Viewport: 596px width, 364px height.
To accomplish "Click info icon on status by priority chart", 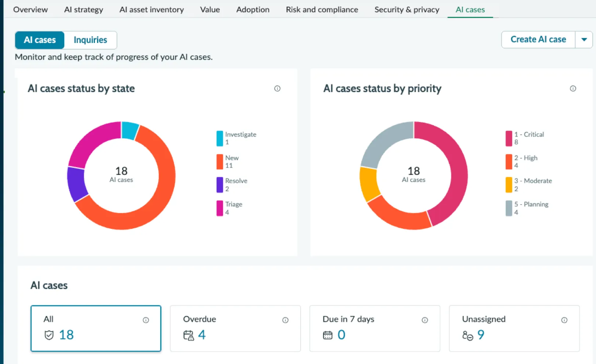I will [573, 88].
